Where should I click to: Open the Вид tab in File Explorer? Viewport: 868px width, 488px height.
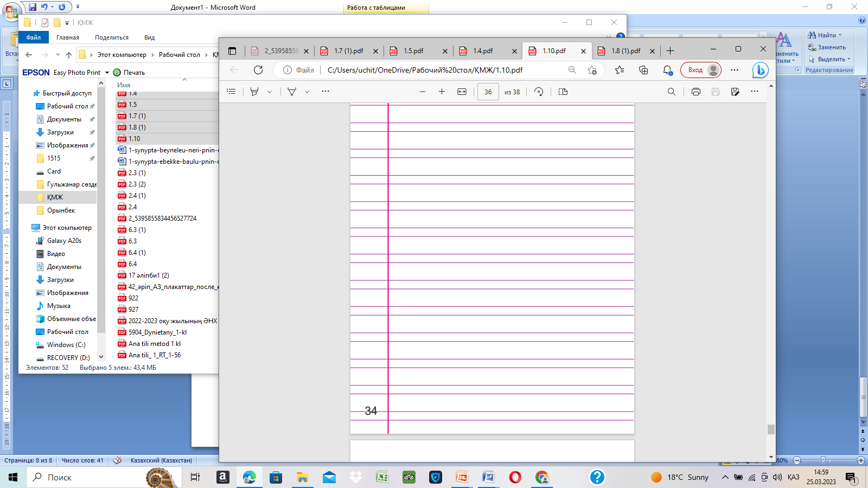pyautogui.click(x=149, y=37)
